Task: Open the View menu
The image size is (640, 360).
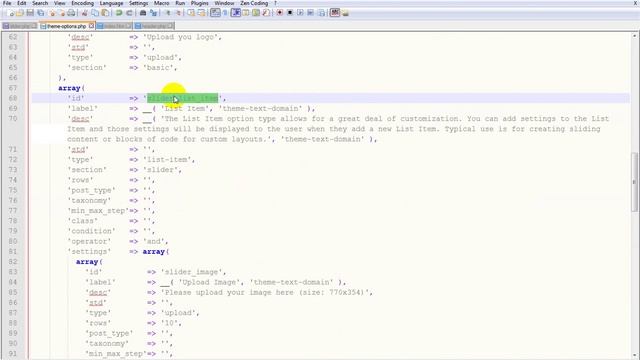Action: pos(60,3)
